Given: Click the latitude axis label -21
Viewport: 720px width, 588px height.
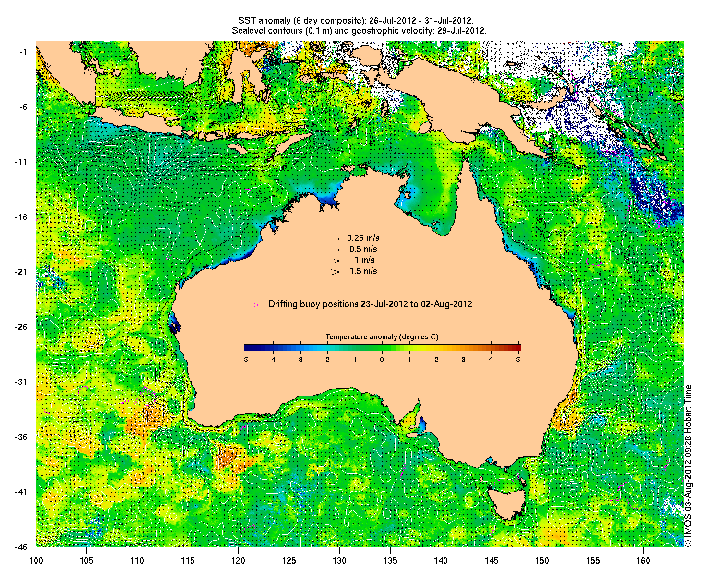Looking at the screenshot, I should click(22, 272).
